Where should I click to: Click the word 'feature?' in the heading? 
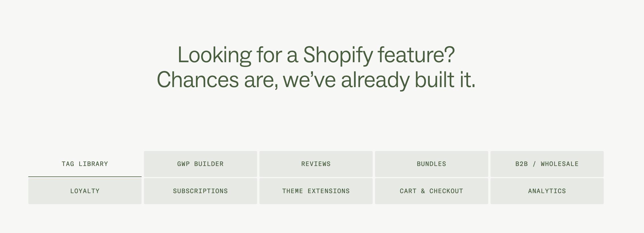coord(416,55)
